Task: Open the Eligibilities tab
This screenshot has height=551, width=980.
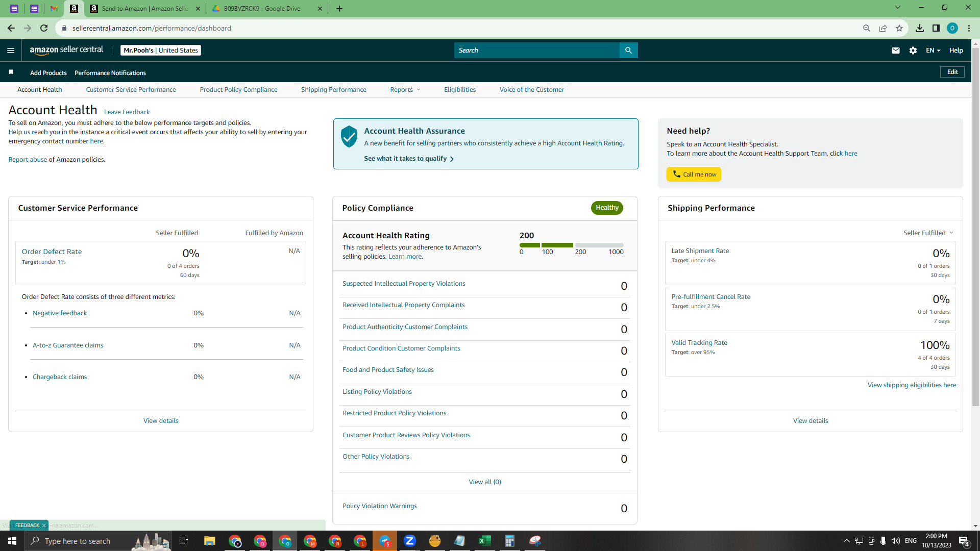Action: tap(460, 90)
